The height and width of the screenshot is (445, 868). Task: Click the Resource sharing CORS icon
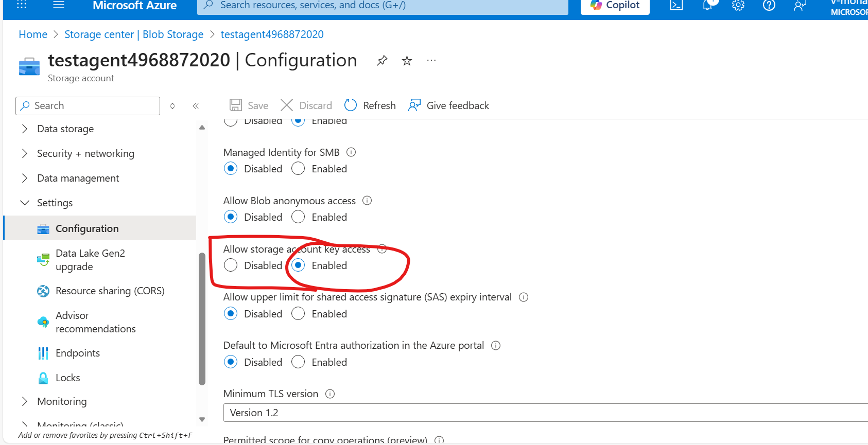coord(43,291)
